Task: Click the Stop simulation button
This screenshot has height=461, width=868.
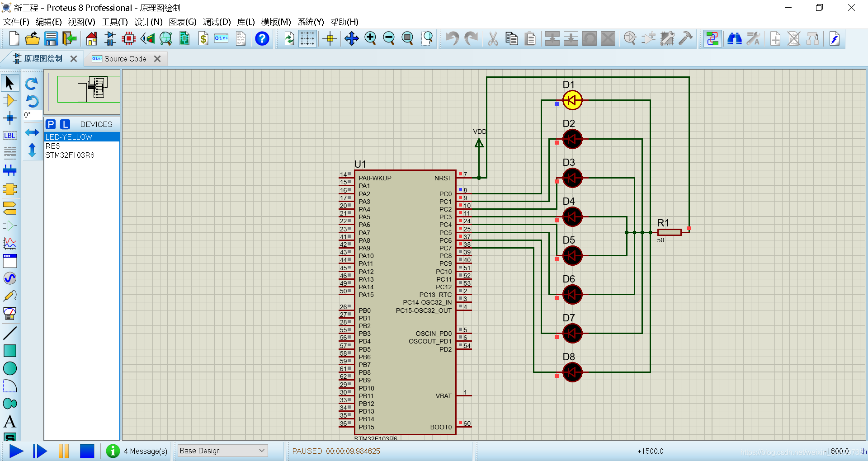Action: pos(87,451)
